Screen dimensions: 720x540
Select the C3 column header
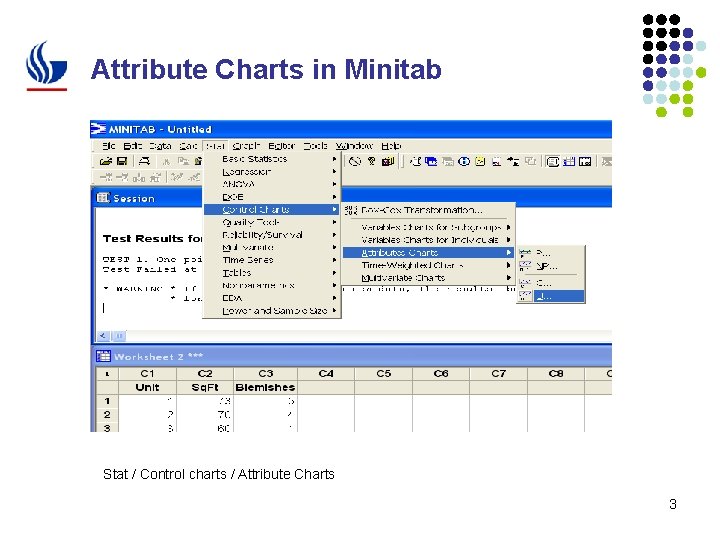point(265,373)
